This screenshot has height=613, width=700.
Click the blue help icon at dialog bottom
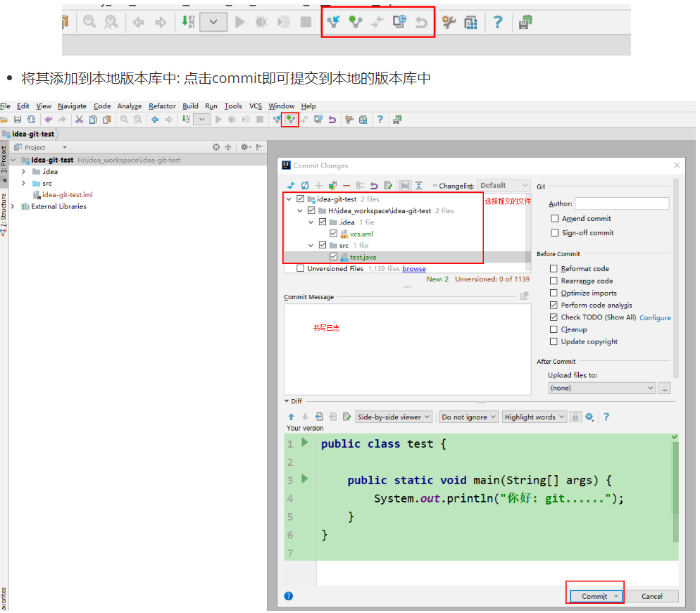pos(289,596)
